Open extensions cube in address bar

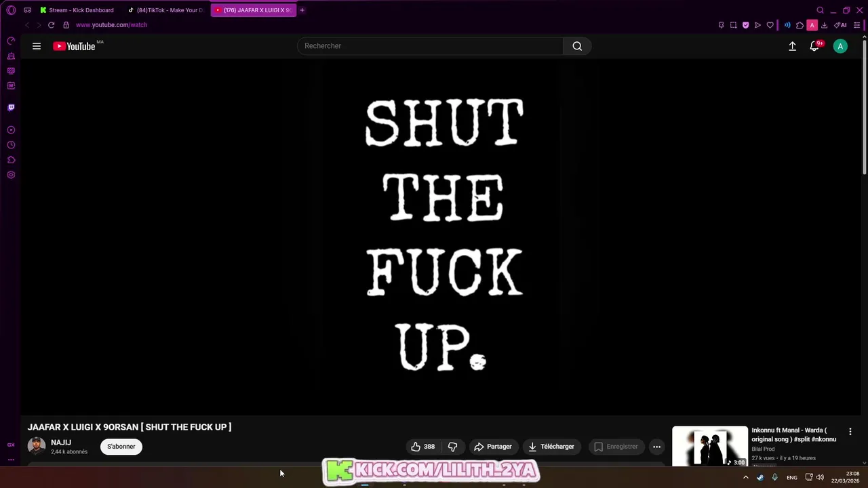(x=800, y=25)
